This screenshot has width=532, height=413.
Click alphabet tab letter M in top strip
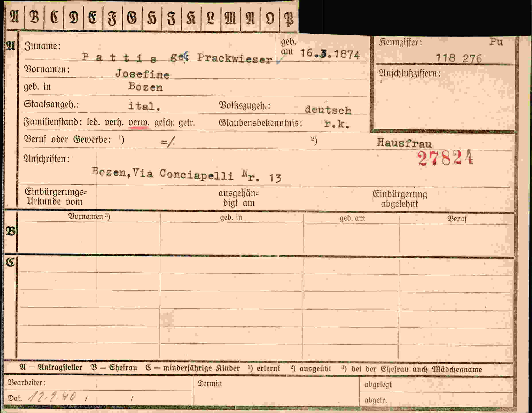tap(230, 19)
